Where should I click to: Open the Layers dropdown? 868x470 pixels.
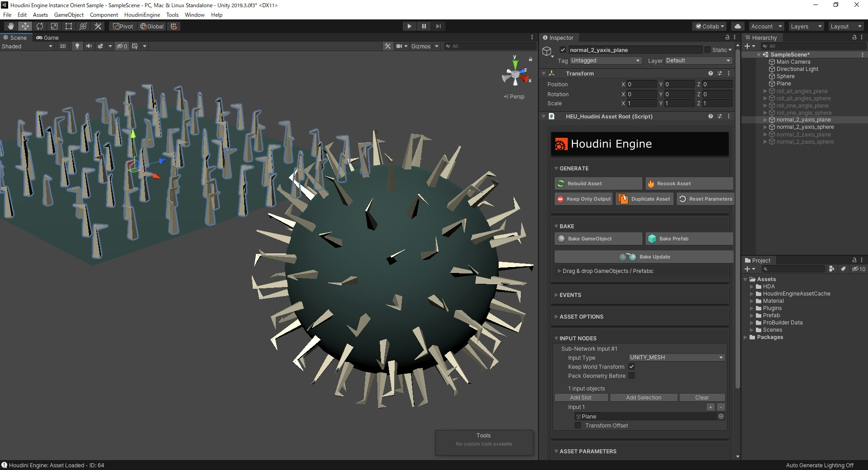click(x=806, y=26)
